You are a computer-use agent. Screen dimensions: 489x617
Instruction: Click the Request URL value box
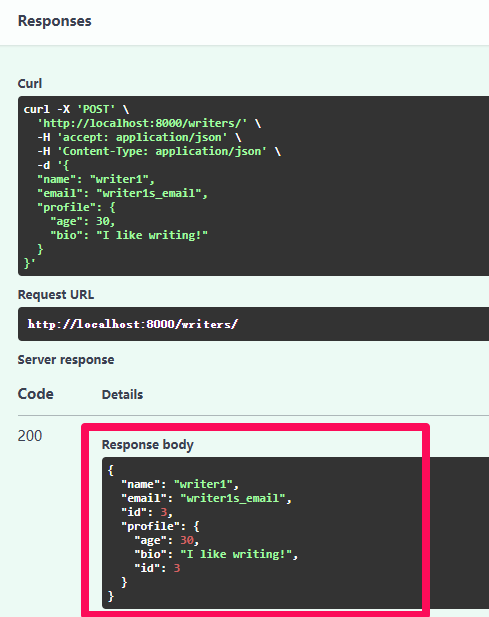(x=253, y=324)
